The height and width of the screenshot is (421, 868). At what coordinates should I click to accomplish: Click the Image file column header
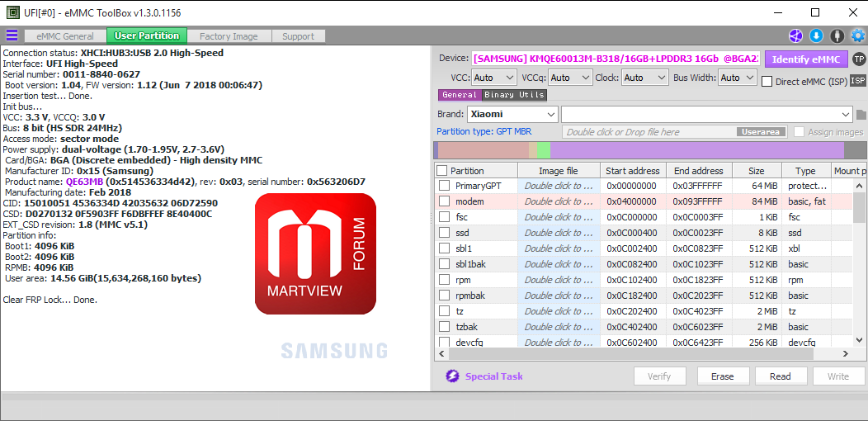(x=559, y=171)
